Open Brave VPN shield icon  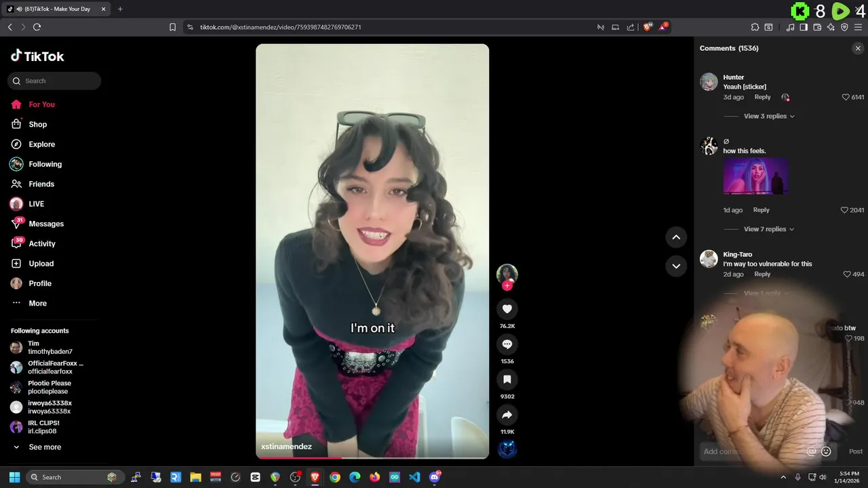tap(844, 27)
